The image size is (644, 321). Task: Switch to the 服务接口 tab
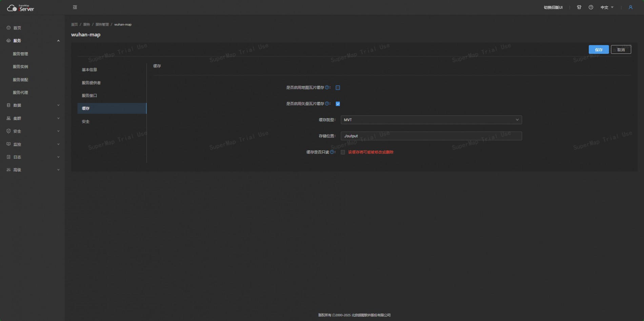[112, 95]
